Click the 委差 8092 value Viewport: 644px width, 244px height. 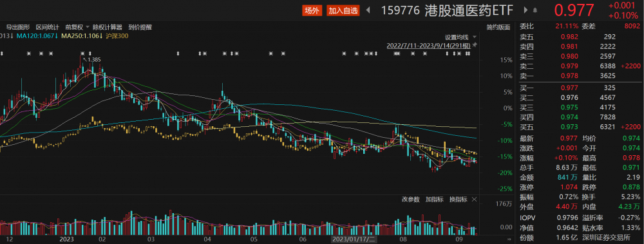tap(632, 26)
